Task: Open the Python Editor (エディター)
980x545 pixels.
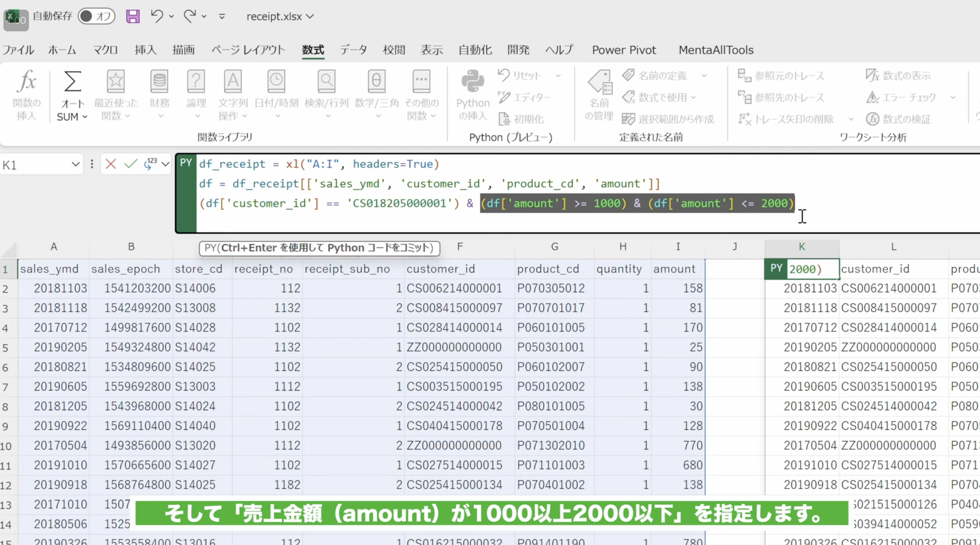Action: point(524,97)
